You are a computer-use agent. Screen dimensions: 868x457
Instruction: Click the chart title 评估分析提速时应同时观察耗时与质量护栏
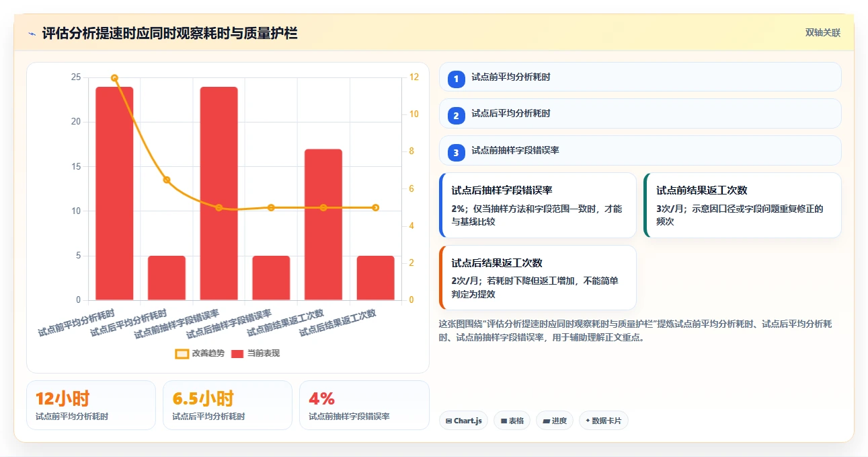169,33
